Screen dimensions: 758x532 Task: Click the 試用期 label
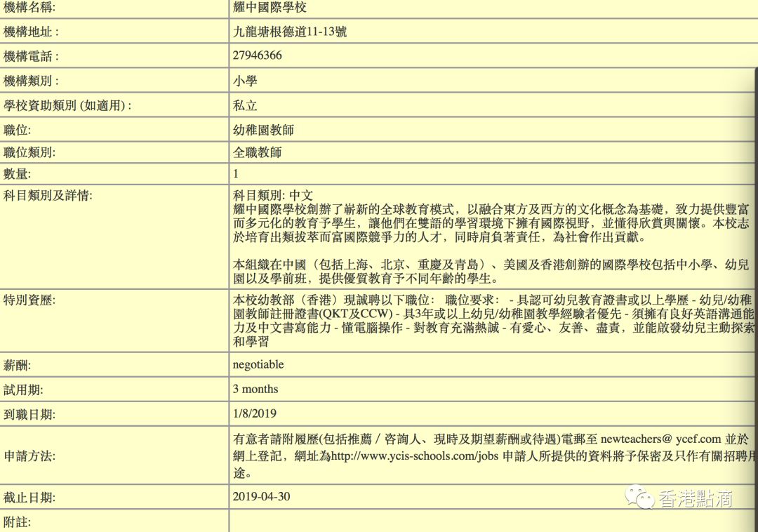tap(22, 390)
